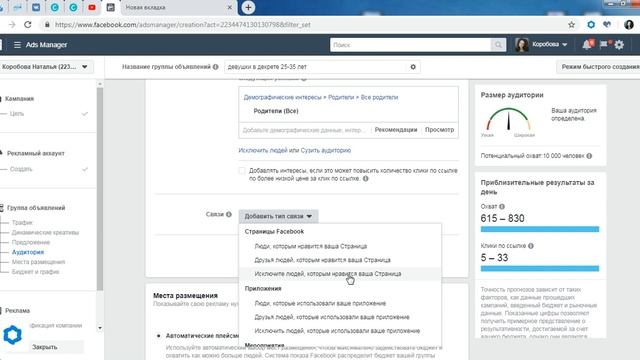Image resolution: width=640 pixels, height=360 pixels.
Task: Expand the Коробова user menu arrow
Action: coord(565,44)
